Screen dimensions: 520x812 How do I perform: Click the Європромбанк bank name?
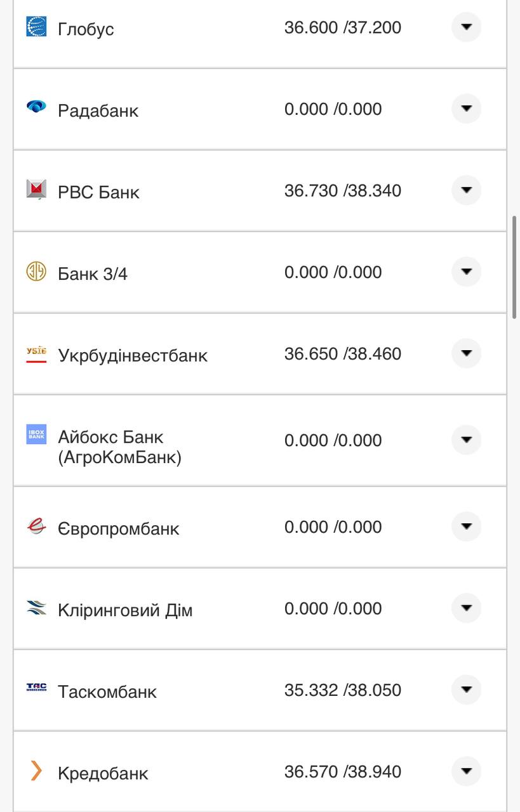tap(118, 528)
